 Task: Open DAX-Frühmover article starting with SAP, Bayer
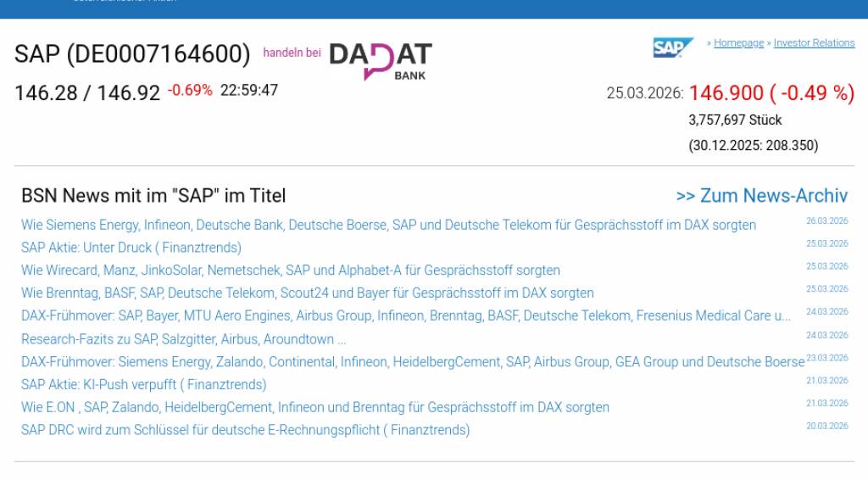pyautogui.click(x=405, y=315)
